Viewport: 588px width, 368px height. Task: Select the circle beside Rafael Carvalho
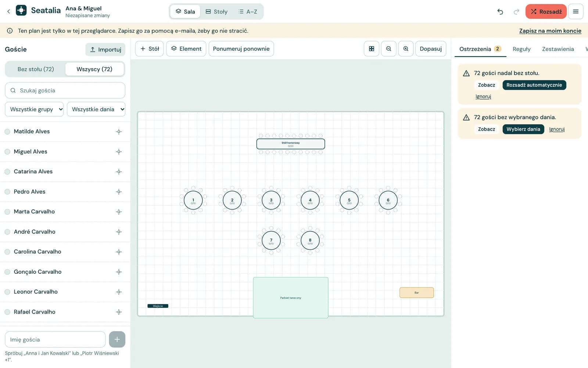pyautogui.click(x=7, y=312)
